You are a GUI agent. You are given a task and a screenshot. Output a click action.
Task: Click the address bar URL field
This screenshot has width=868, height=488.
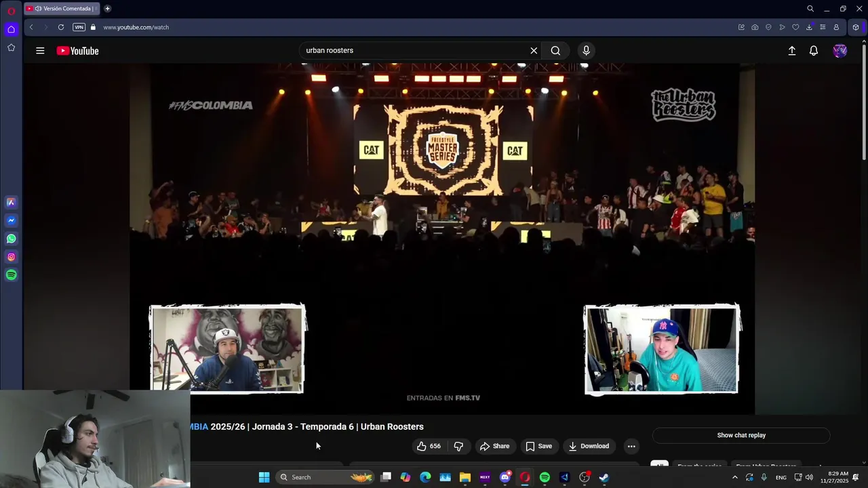tap(407, 27)
